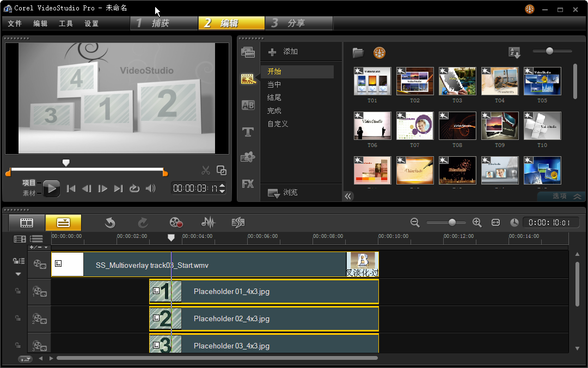This screenshot has height=368, width=588.
Task: Fit project in timeline window
Action: tap(496, 223)
